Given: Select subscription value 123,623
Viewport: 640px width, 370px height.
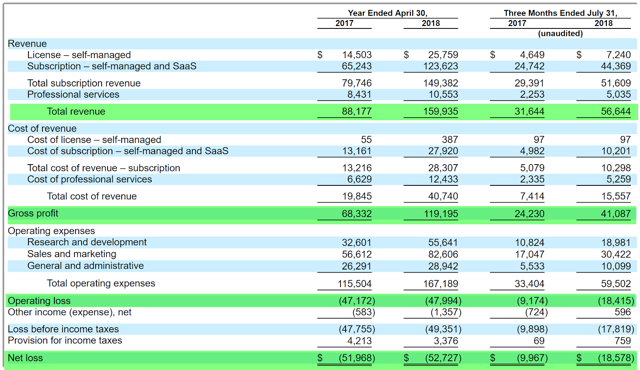Looking at the screenshot, I should tap(440, 66).
